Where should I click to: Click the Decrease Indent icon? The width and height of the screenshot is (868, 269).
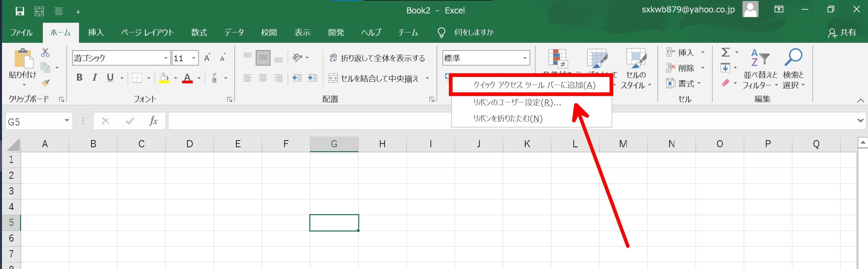297,78
